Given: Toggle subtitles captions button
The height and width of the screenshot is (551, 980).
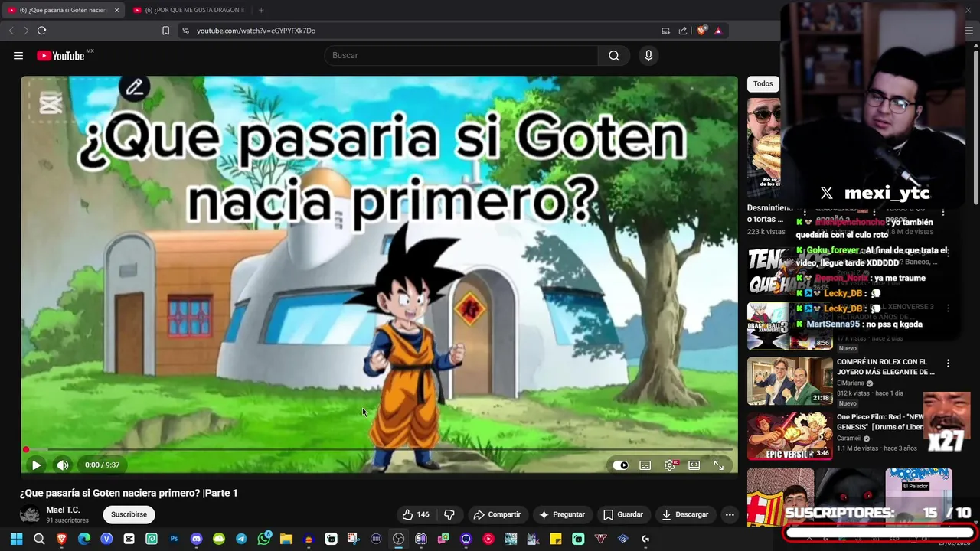Looking at the screenshot, I should click(645, 465).
